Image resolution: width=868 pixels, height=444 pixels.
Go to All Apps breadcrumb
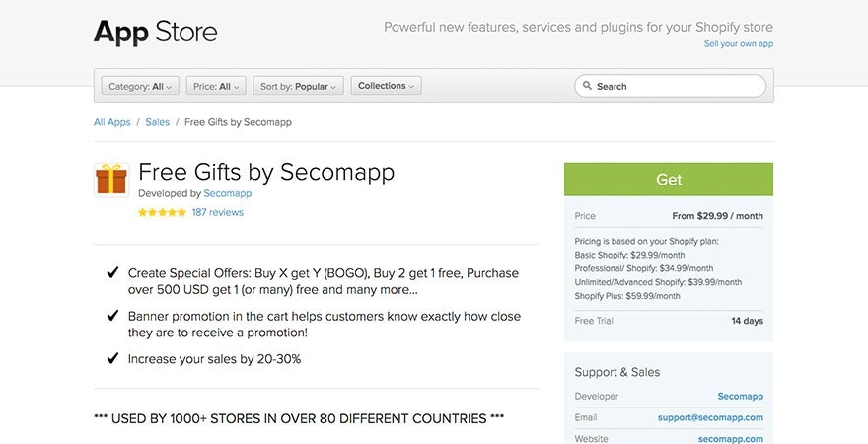pos(112,122)
